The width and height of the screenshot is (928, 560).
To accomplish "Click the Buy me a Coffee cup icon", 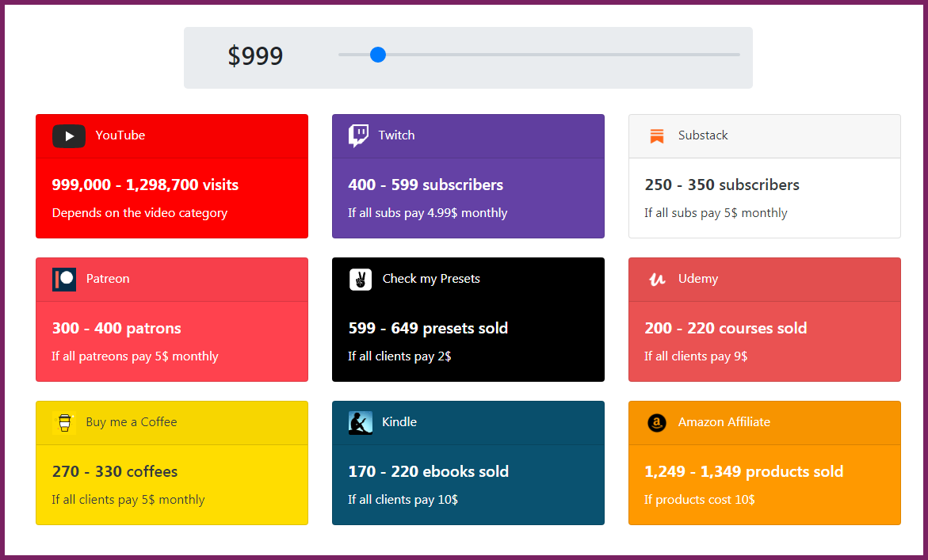I will (x=64, y=423).
